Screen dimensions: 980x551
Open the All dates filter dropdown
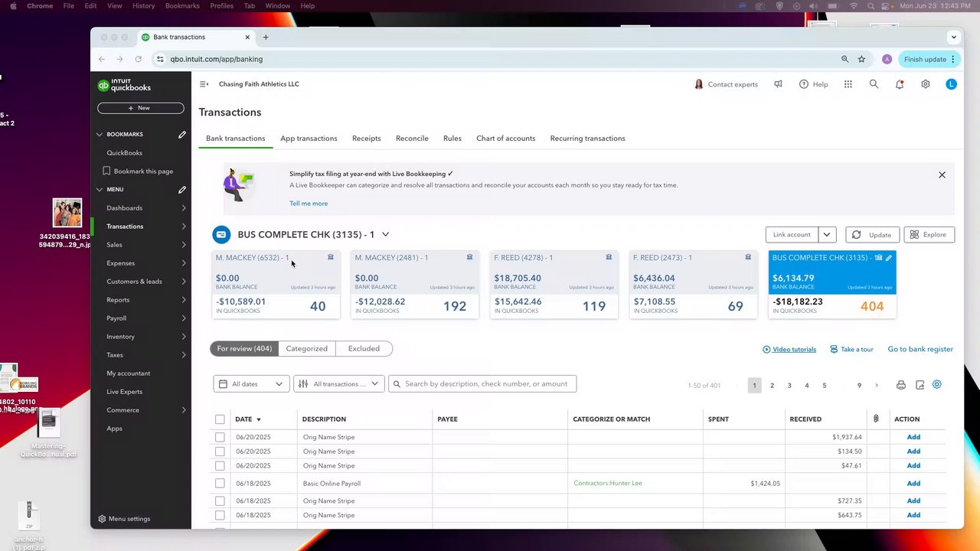click(251, 384)
